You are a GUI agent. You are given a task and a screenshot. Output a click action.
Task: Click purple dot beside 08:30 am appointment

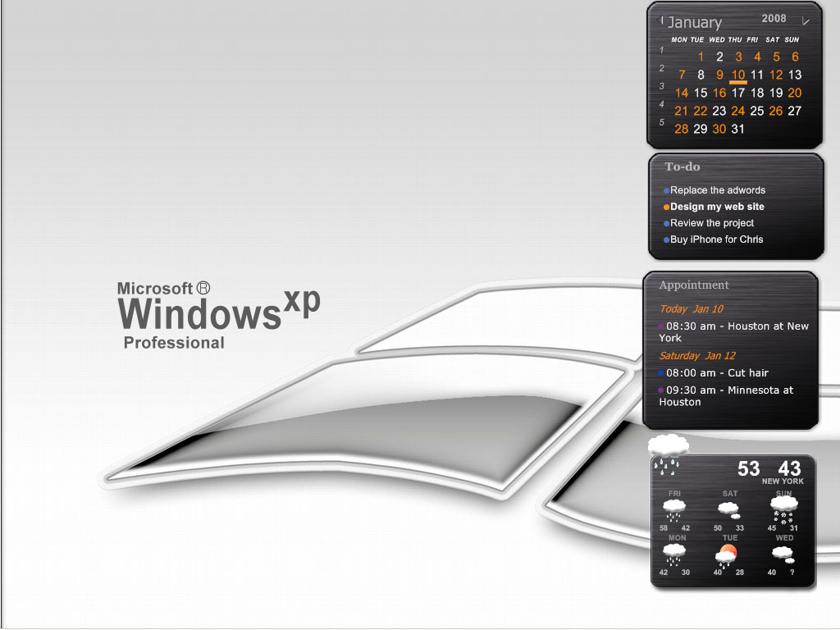click(x=661, y=326)
